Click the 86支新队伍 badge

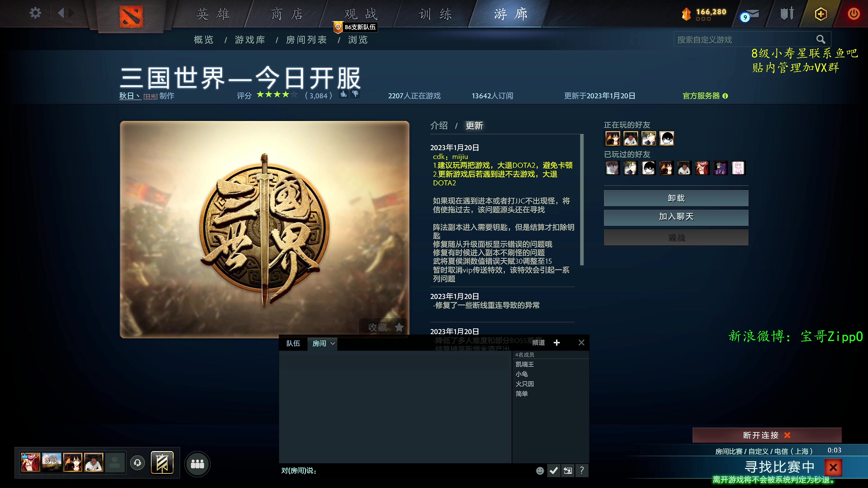[x=356, y=27]
